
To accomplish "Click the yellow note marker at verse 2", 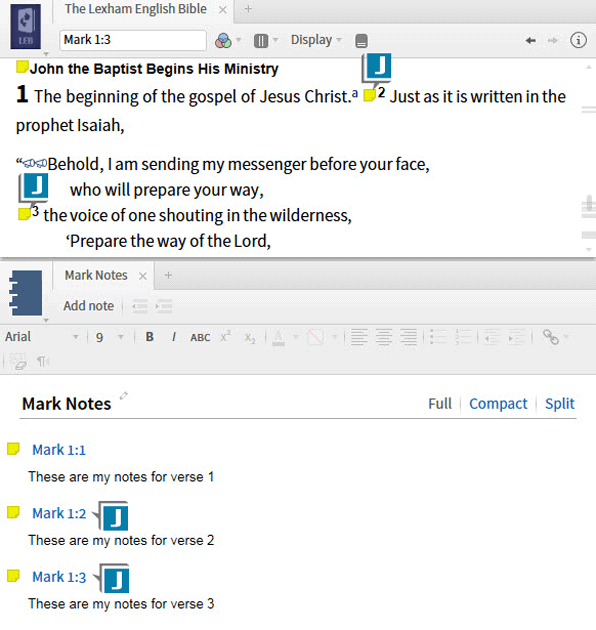I will 369,95.
